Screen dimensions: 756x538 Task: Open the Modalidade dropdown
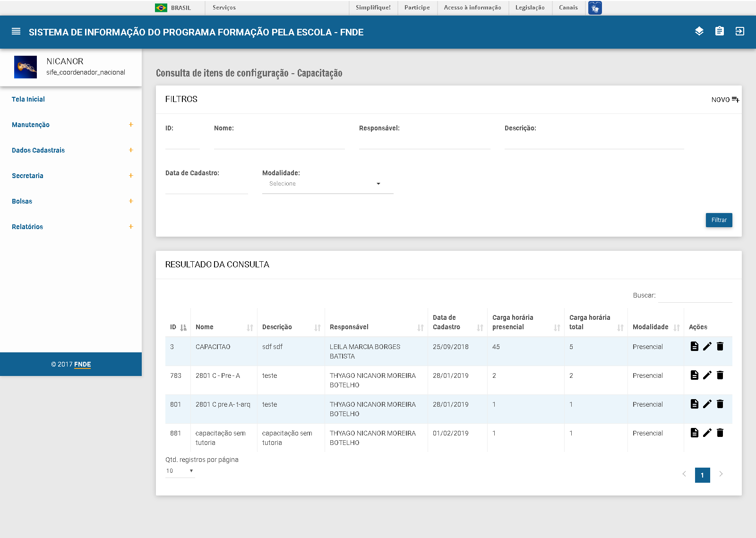click(327, 184)
